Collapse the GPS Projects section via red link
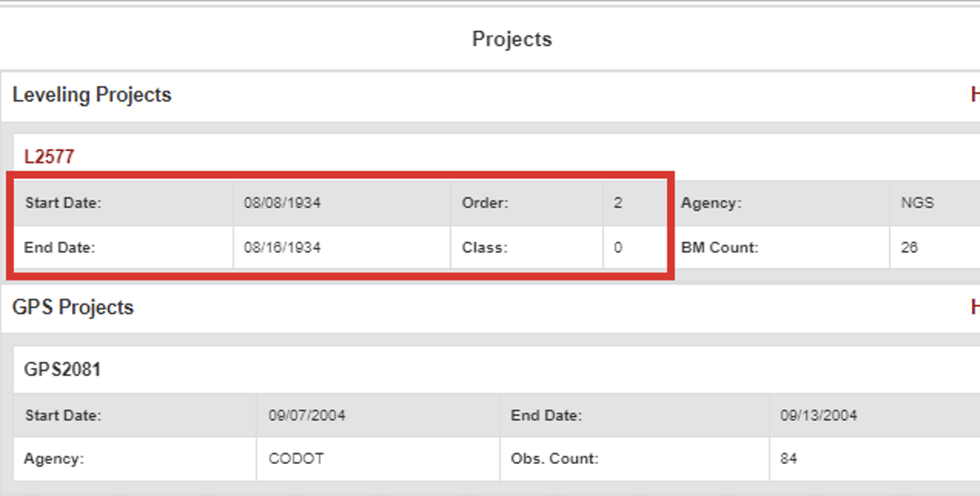This screenshot has height=496, width=980. point(975,307)
